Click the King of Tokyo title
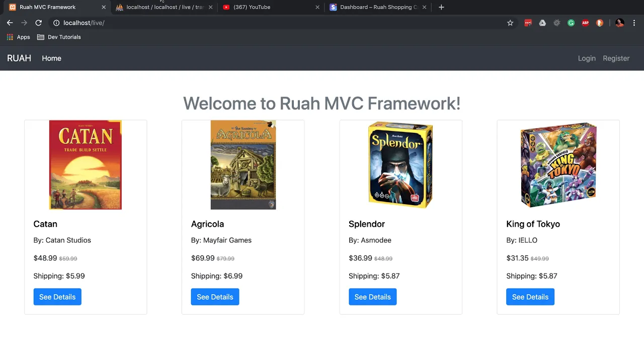The image size is (644, 362). pyautogui.click(x=533, y=224)
